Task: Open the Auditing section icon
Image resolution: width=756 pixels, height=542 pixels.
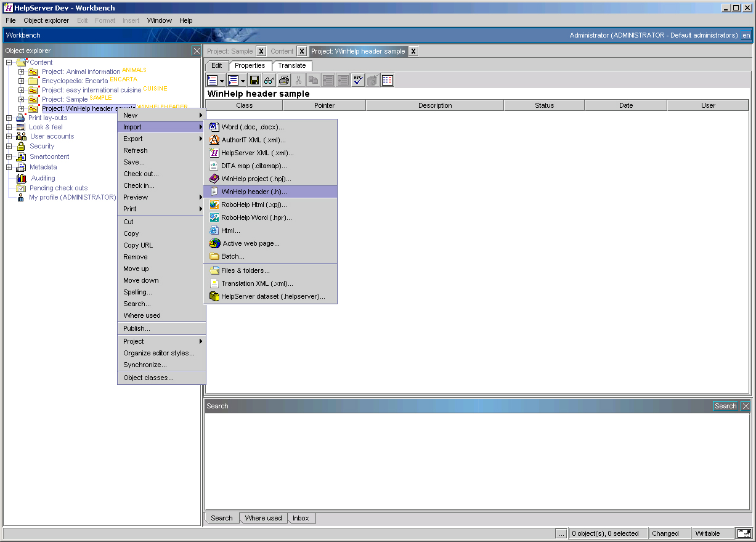Action: tap(20, 177)
